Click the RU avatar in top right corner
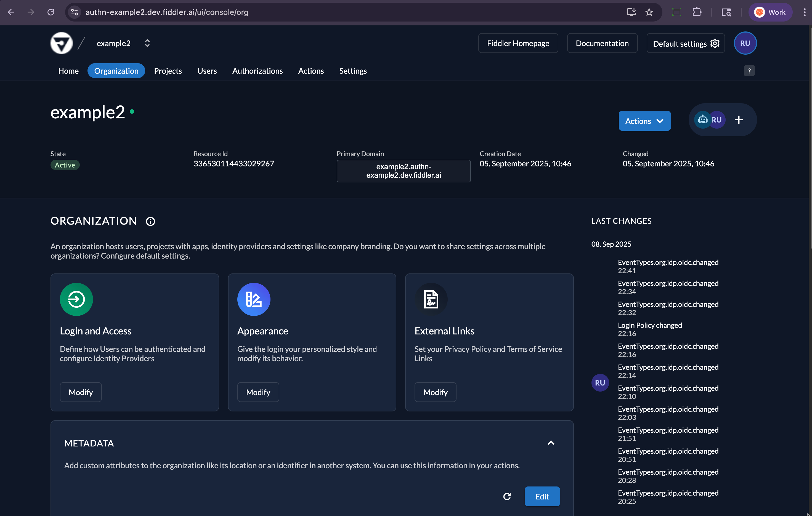 [745, 43]
